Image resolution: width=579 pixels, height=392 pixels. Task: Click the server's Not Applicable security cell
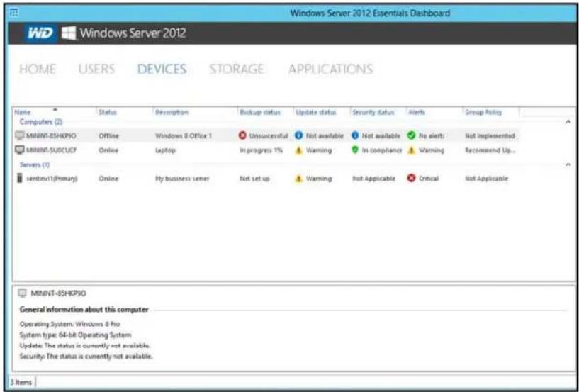[374, 179]
